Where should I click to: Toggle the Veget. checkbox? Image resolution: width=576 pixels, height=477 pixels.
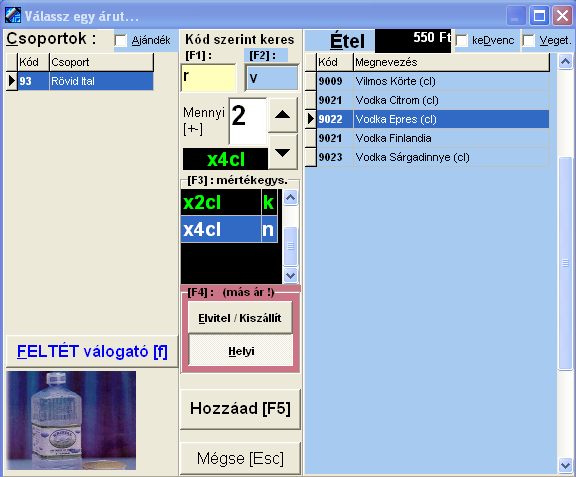pos(528,40)
